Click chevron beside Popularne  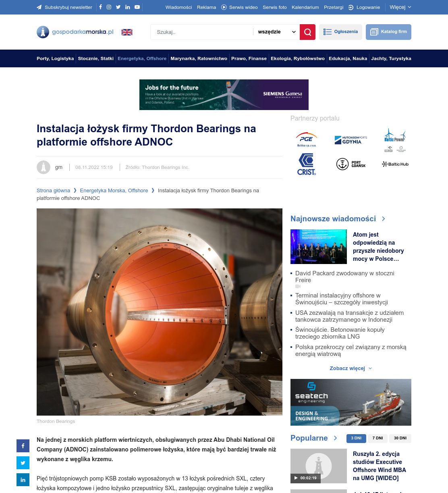click(x=335, y=438)
